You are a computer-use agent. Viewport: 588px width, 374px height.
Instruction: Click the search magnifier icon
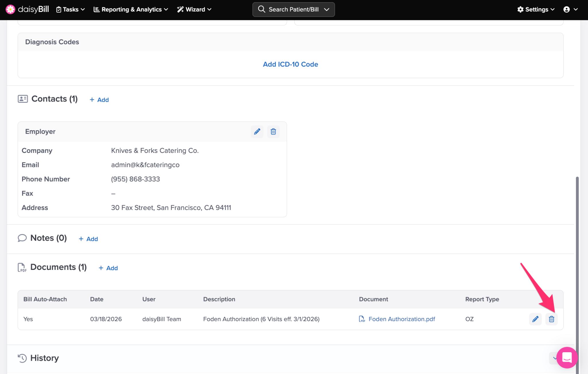261,9
